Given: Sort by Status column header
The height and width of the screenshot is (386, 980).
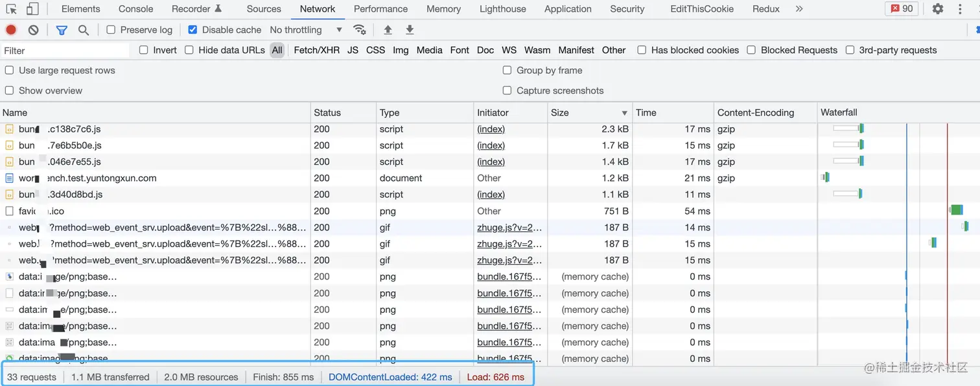Looking at the screenshot, I should 344,113.
